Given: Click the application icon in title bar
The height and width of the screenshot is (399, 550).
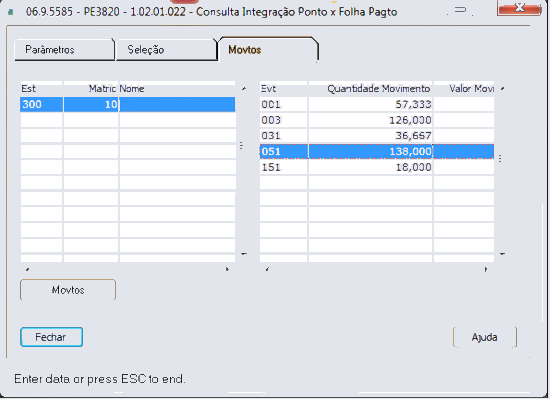Looking at the screenshot, I should (x=11, y=12).
